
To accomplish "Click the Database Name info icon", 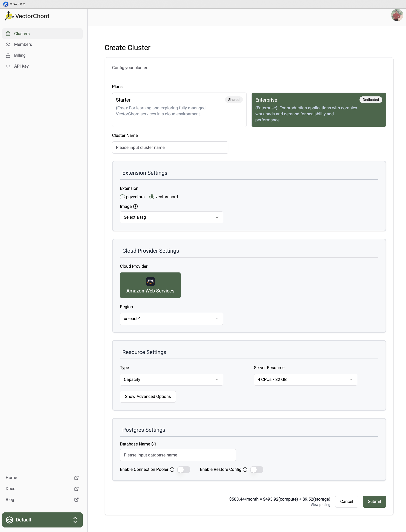I will coord(154,444).
